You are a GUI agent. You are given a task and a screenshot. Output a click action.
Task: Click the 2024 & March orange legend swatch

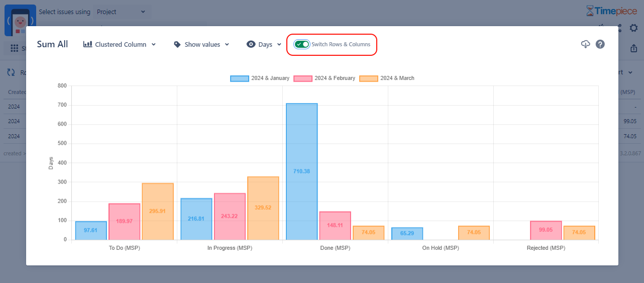coord(369,78)
